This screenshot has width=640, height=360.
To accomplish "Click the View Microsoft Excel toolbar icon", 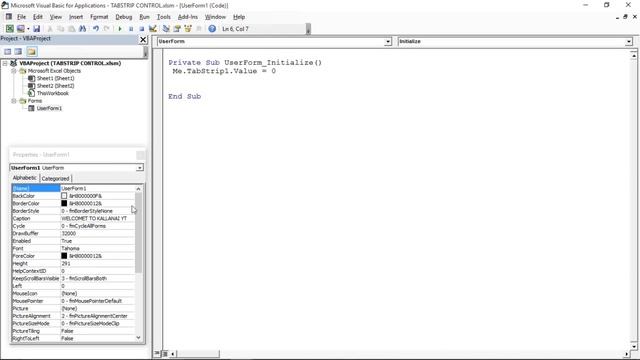I will pyautogui.click(x=9, y=29).
